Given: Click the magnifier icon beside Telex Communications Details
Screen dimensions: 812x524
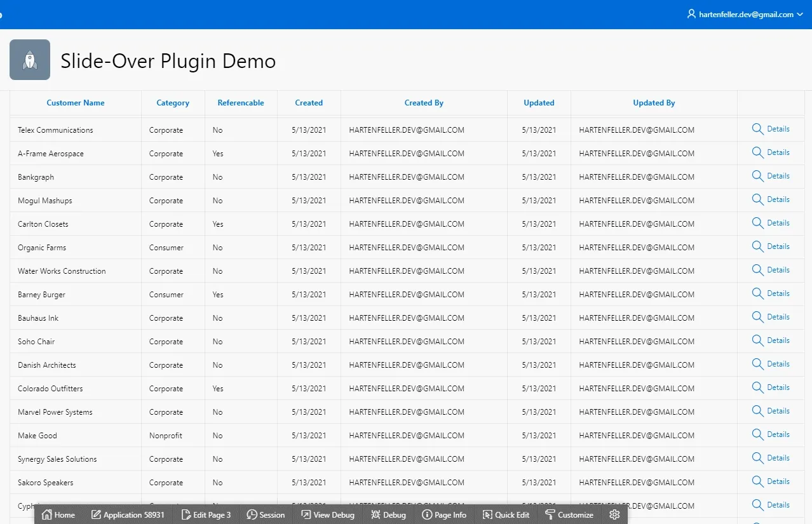Looking at the screenshot, I should (757, 128).
